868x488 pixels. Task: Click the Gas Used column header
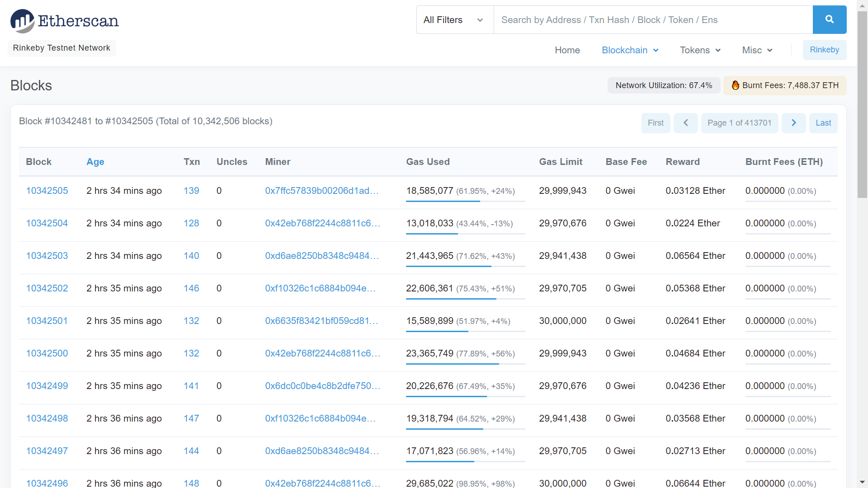coord(428,162)
